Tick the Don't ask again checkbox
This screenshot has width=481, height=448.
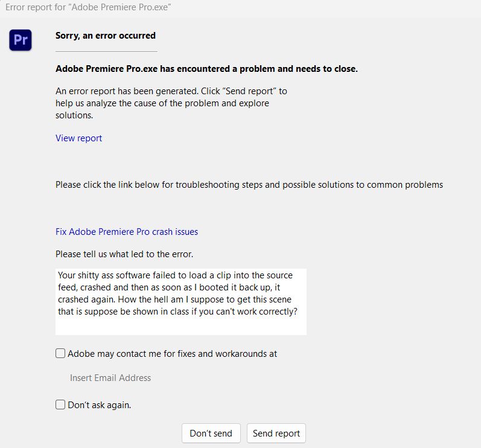pyautogui.click(x=60, y=405)
